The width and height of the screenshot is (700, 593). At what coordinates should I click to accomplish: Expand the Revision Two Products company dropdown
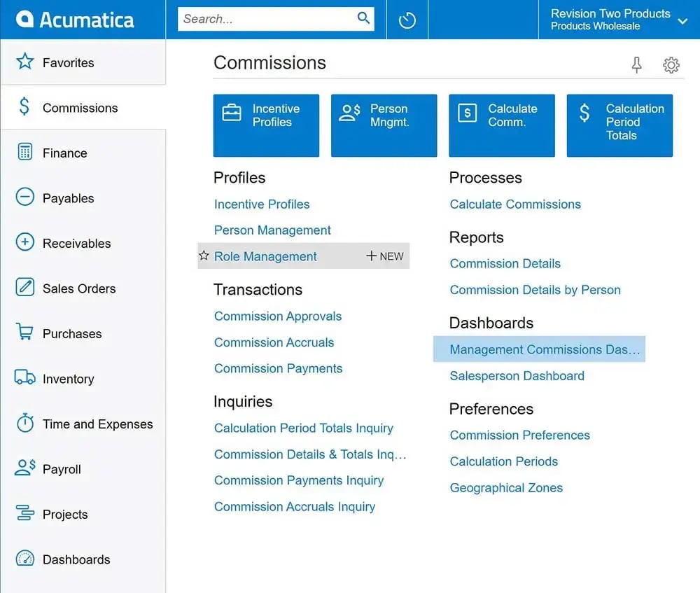click(x=682, y=21)
